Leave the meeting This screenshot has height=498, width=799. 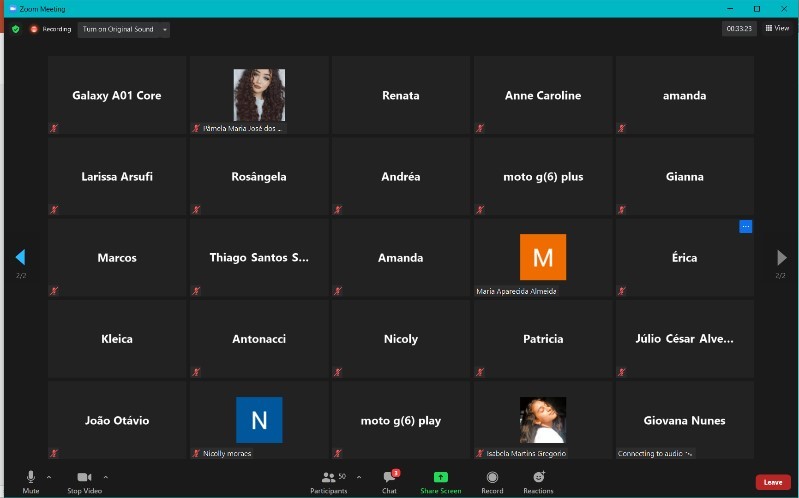click(773, 482)
